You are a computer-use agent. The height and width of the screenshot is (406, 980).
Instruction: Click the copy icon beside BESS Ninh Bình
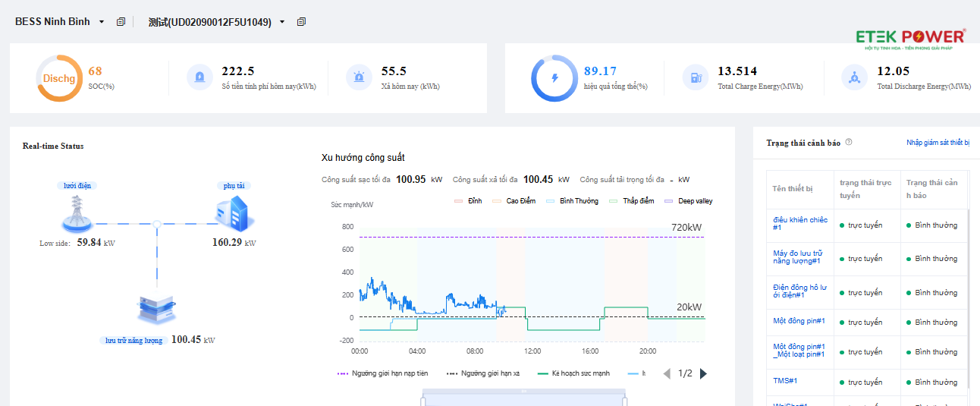(121, 22)
